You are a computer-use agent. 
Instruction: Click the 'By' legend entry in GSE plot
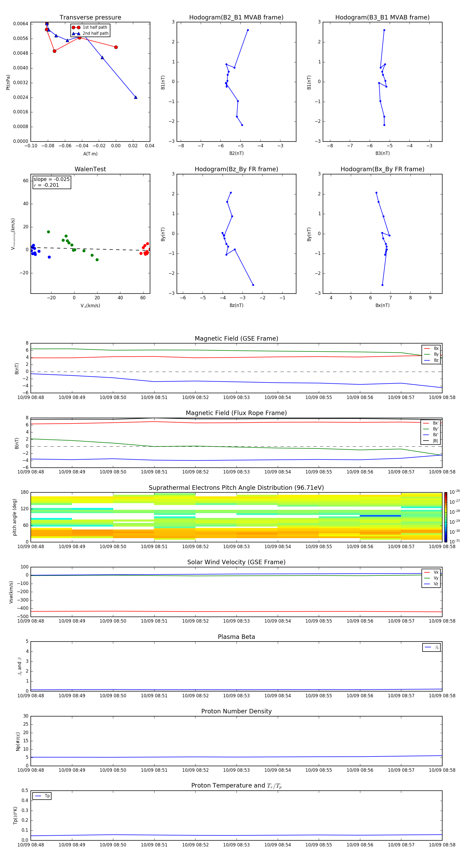[431, 354]
